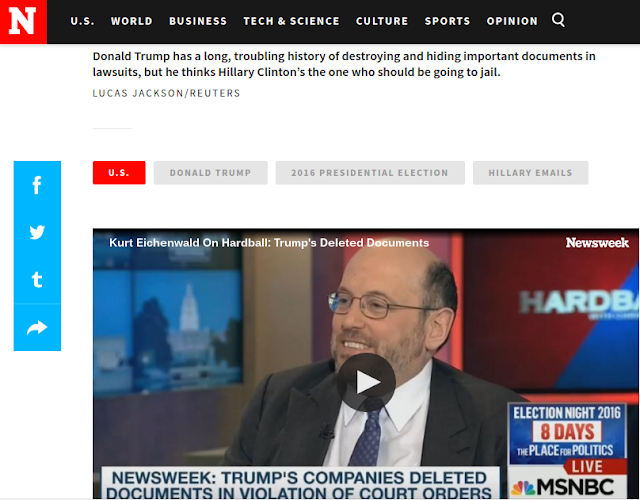This screenshot has height=500, width=640.
Task: Open Tech & Science section
Action: pos(291,21)
